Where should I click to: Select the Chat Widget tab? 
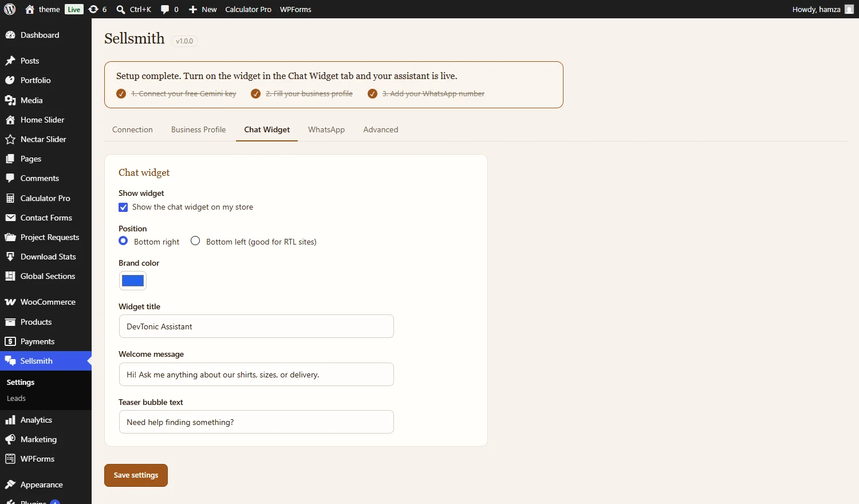click(267, 129)
